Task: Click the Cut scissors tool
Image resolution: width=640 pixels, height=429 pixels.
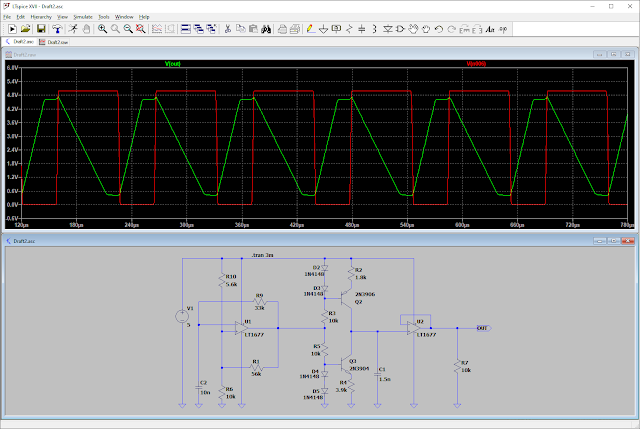Action: (x=227, y=29)
